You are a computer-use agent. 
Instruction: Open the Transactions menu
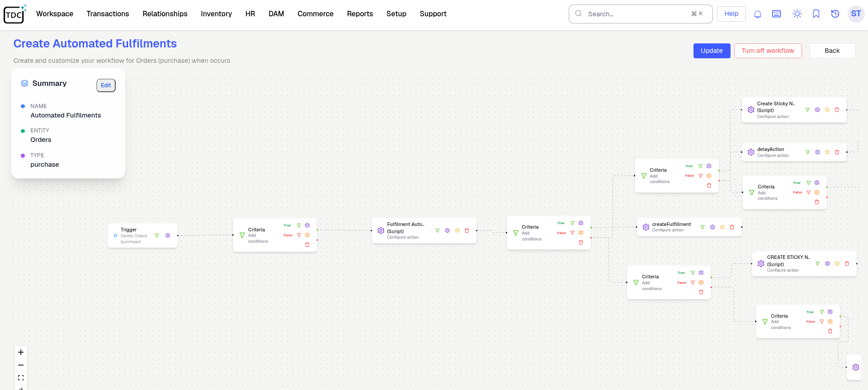pos(108,14)
